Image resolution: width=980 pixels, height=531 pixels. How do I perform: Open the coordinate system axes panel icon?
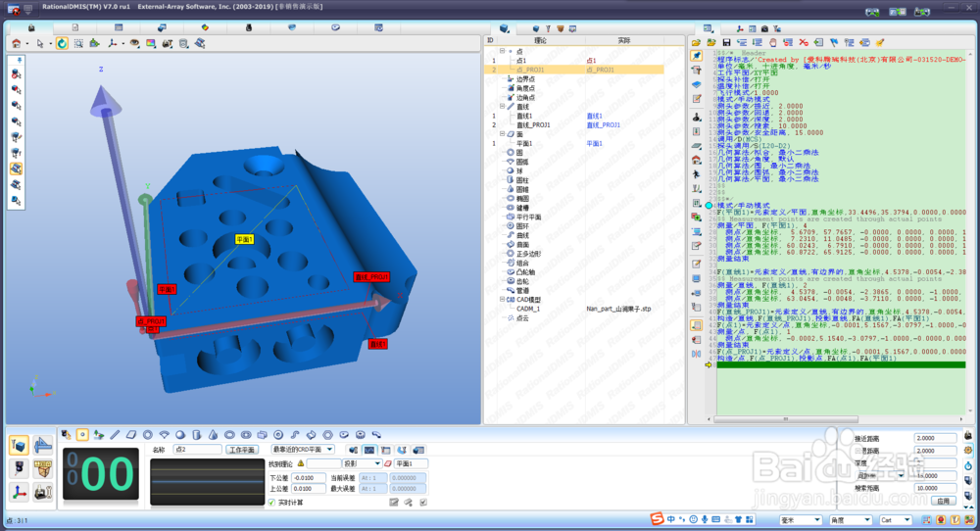(19, 492)
